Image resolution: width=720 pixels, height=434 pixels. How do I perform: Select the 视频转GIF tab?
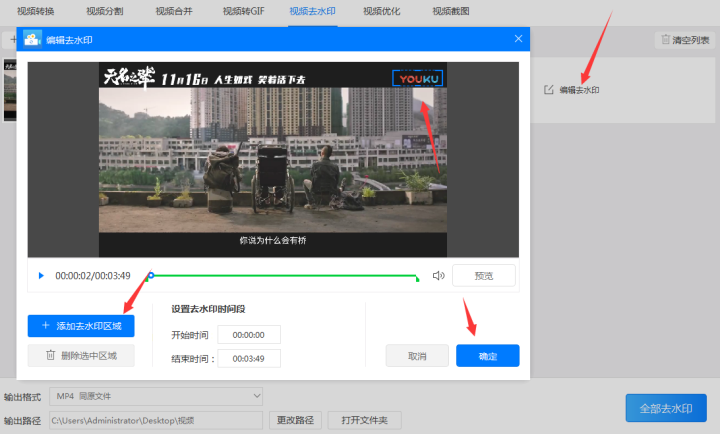pos(243,11)
